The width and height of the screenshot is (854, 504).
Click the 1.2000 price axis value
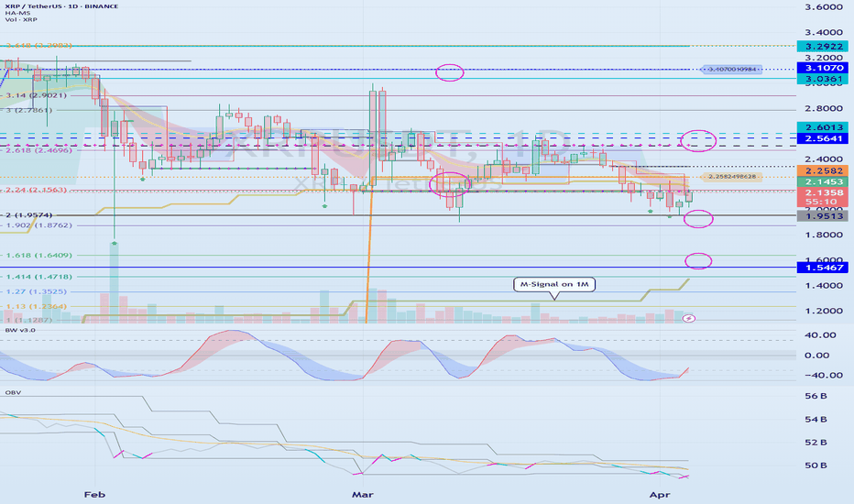pyautogui.click(x=824, y=312)
